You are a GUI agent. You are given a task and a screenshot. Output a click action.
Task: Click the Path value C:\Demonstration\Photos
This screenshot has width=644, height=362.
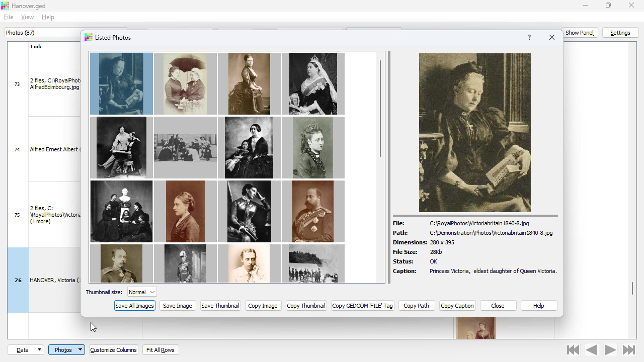491,233
